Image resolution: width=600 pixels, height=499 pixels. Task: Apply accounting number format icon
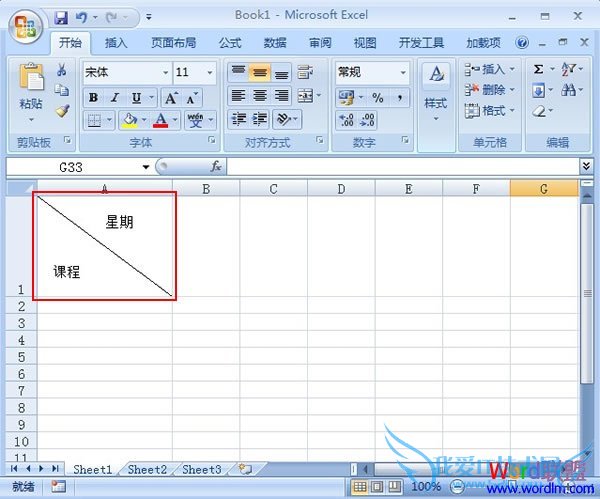tap(346, 98)
